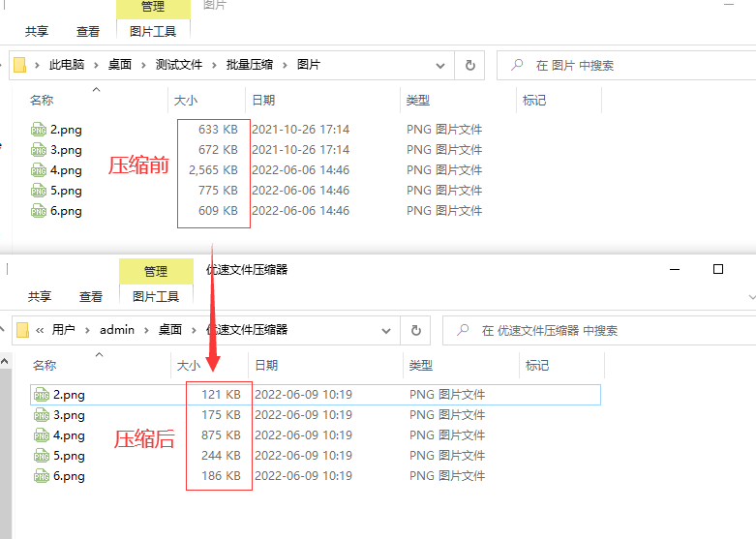The width and height of the screenshot is (756, 539).
Task: Maximize the 优速文件压缩器 window
Action: (717, 269)
